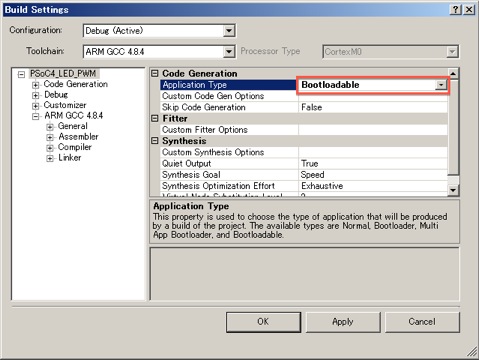Expand the Linker tree node

click(x=50, y=158)
